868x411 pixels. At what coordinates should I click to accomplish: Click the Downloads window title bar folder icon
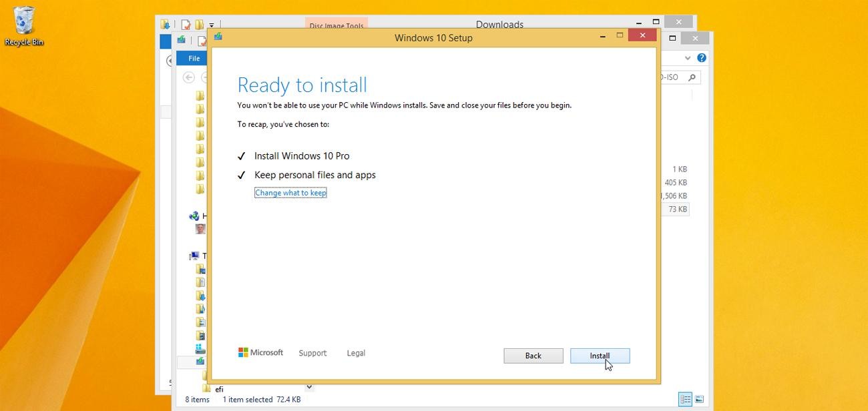coord(165,25)
